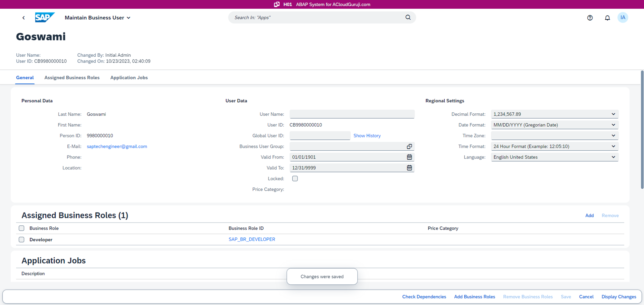The width and height of the screenshot is (644, 305).
Task: Select the Developer role row checkbox
Action: tap(22, 240)
